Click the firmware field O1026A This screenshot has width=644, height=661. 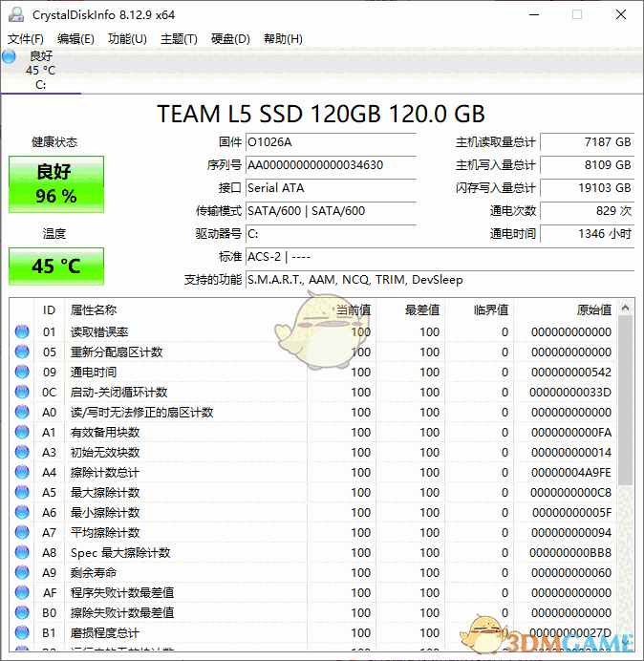click(x=331, y=142)
